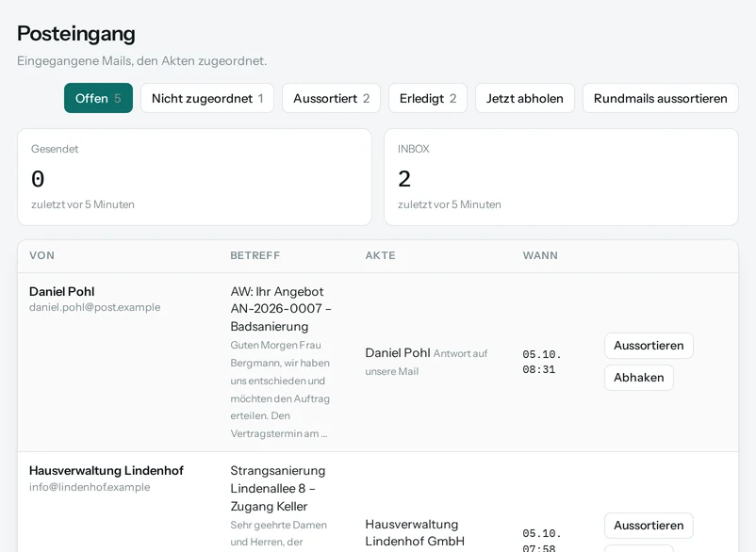Open the INBOX statistics card

tap(561, 177)
